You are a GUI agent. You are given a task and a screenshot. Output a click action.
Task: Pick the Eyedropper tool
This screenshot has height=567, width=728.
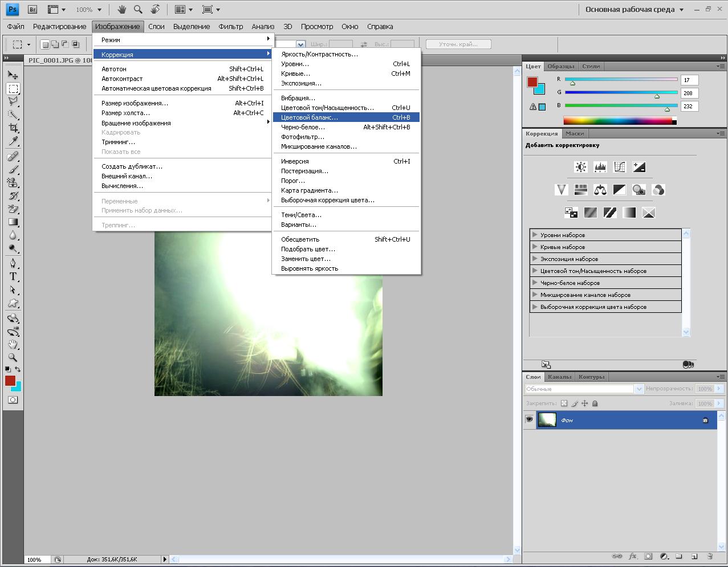(x=13, y=141)
